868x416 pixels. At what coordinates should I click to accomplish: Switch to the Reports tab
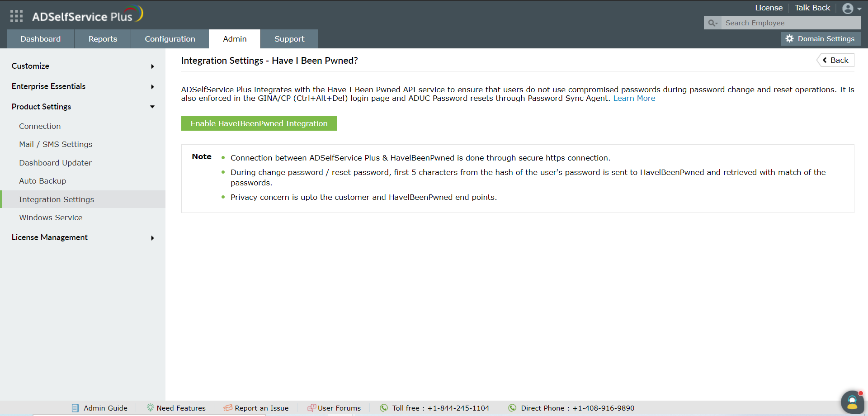[103, 39]
